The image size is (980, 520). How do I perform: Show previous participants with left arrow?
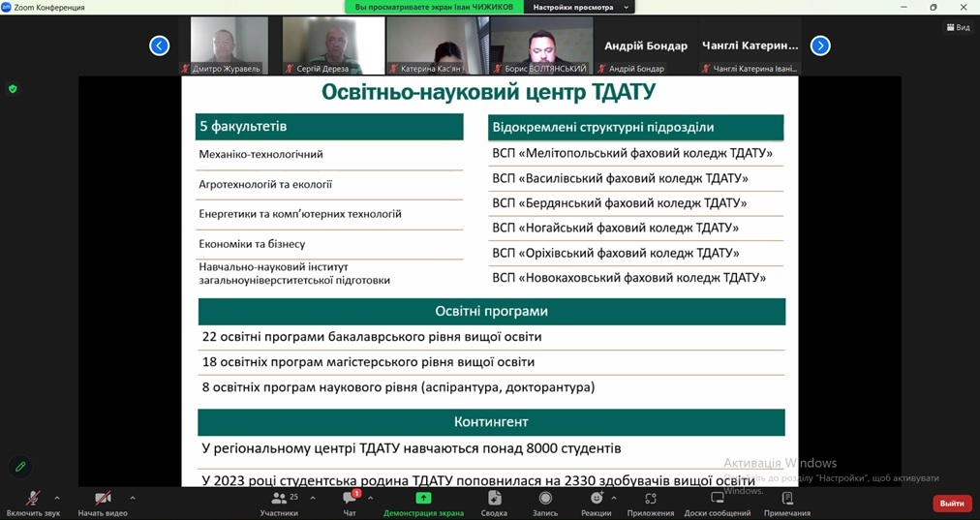[160, 46]
